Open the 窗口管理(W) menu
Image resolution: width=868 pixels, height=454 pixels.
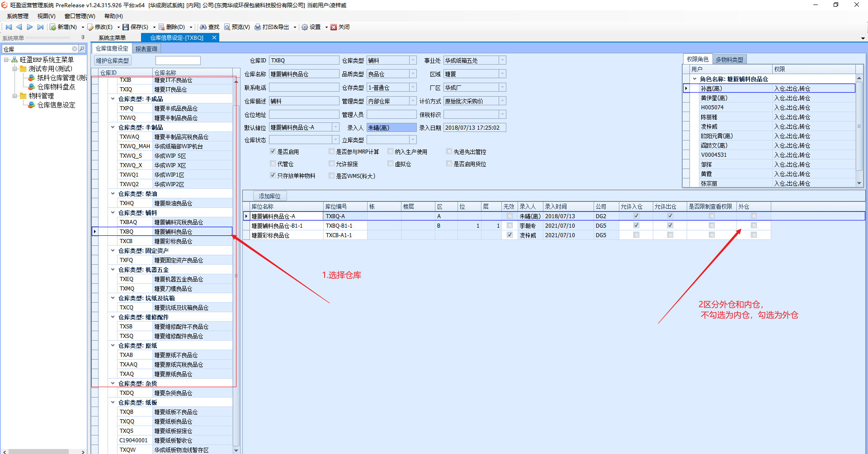pyautogui.click(x=80, y=16)
